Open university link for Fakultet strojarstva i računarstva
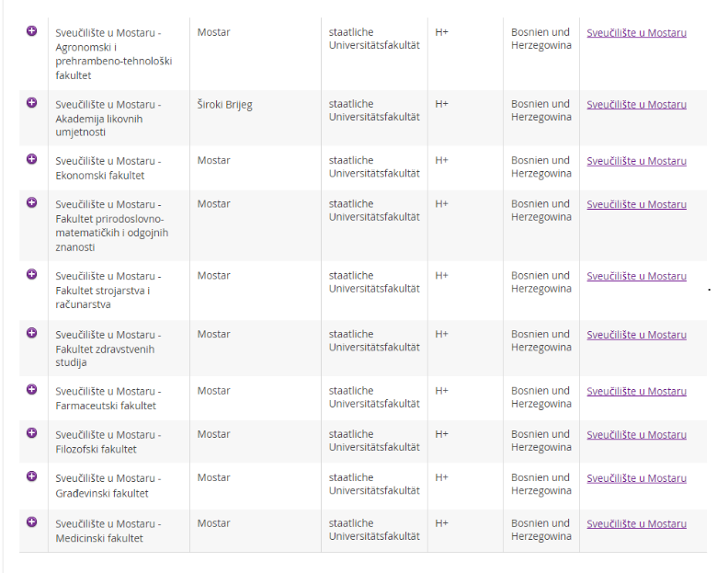The width and height of the screenshot is (728, 573). pos(636,276)
